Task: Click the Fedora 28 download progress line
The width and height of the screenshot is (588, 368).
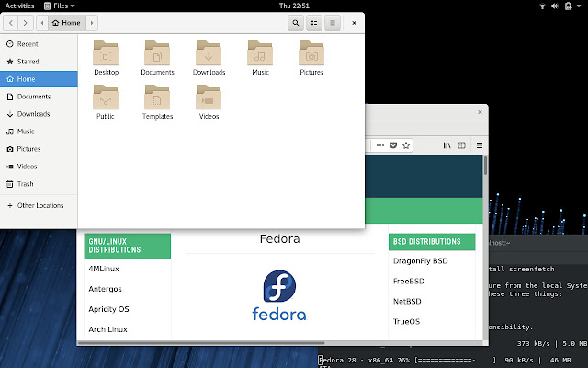Action: coord(445,360)
